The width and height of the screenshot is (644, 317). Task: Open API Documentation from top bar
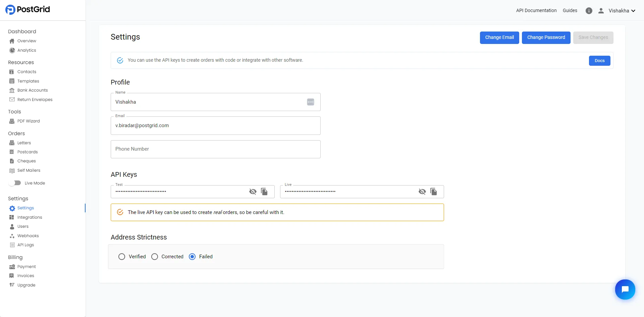tap(536, 10)
